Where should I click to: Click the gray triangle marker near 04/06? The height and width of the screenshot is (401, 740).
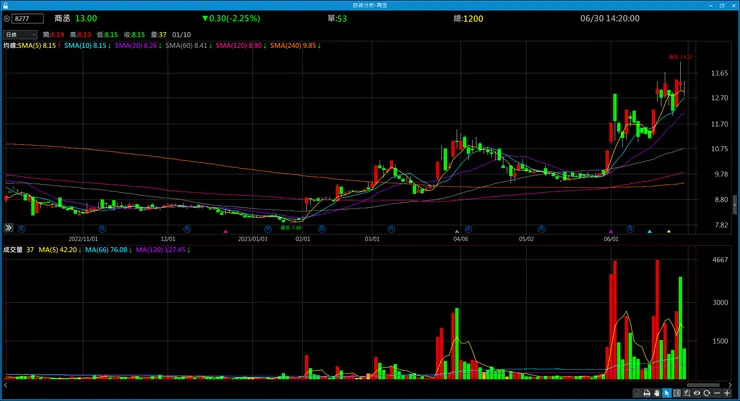point(456,231)
